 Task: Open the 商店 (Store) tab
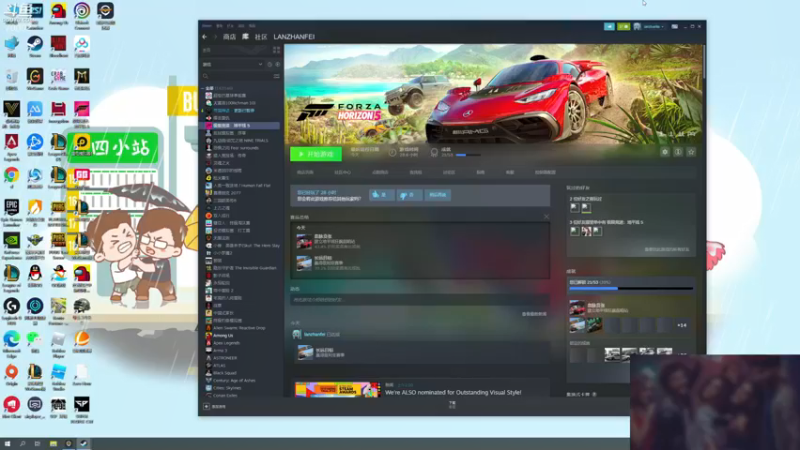click(x=229, y=37)
